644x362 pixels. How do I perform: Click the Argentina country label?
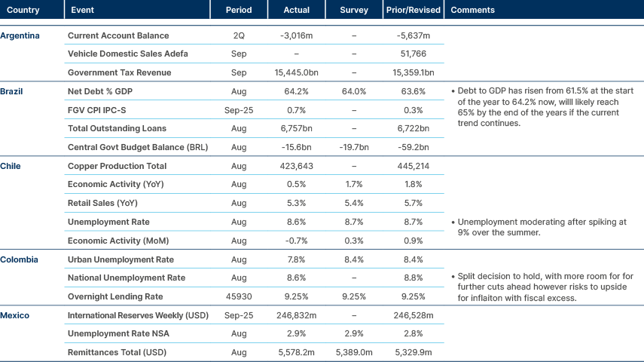[x=20, y=35]
